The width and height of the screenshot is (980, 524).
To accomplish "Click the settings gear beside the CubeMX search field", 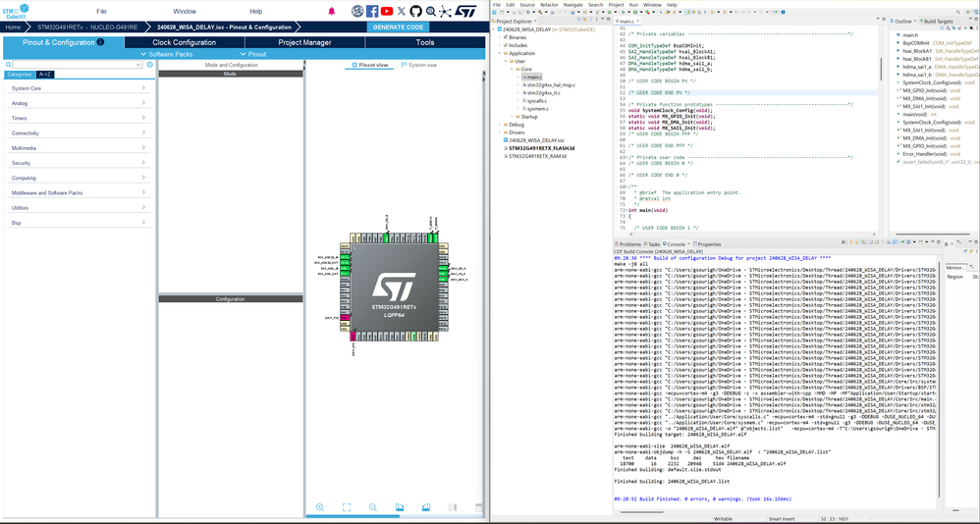I will pyautogui.click(x=150, y=65).
